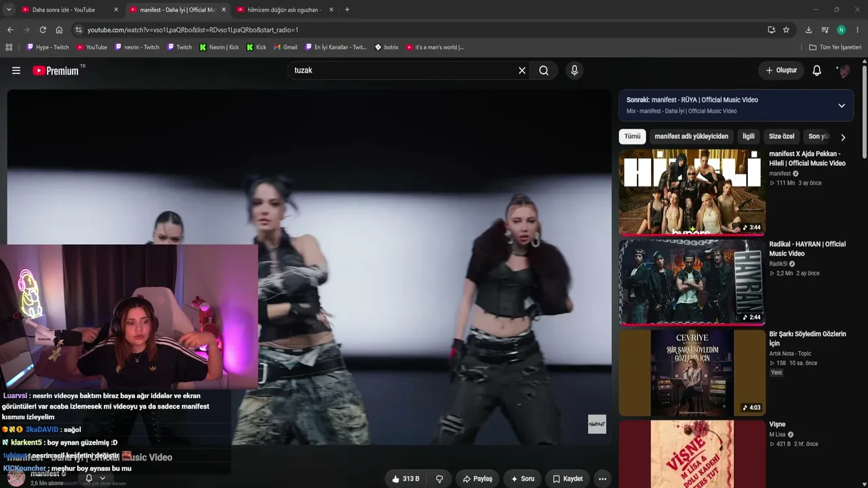The width and height of the screenshot is (868, 488).
Task: Open YouTube notifications bell
Action: [817, 70]
